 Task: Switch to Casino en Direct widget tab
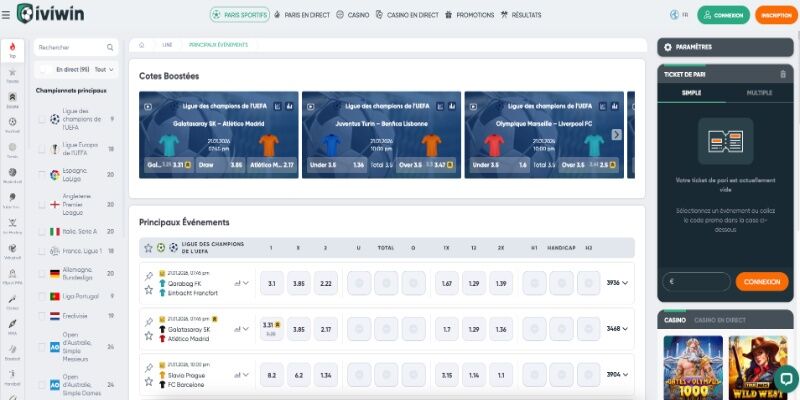pyautogui.click(x=720, y=320)
